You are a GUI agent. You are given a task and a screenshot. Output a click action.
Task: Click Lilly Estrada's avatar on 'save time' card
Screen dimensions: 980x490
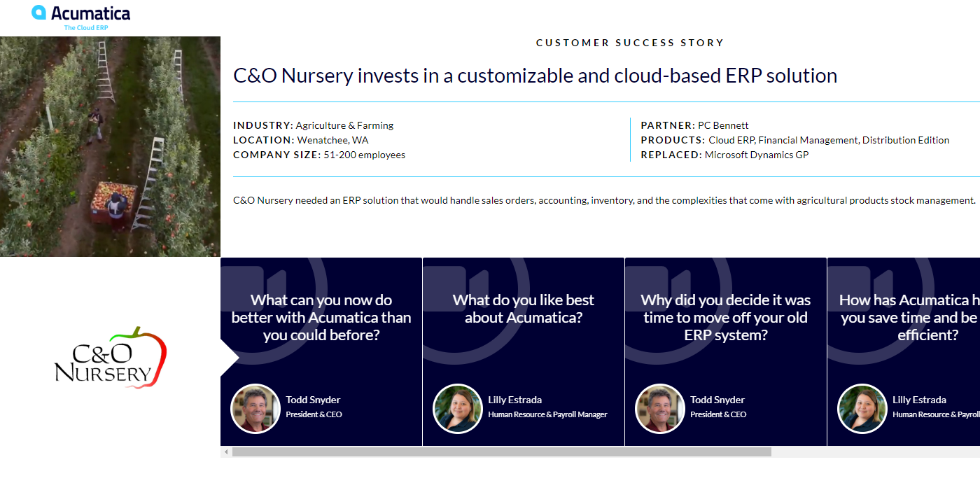tap(862, 408)
